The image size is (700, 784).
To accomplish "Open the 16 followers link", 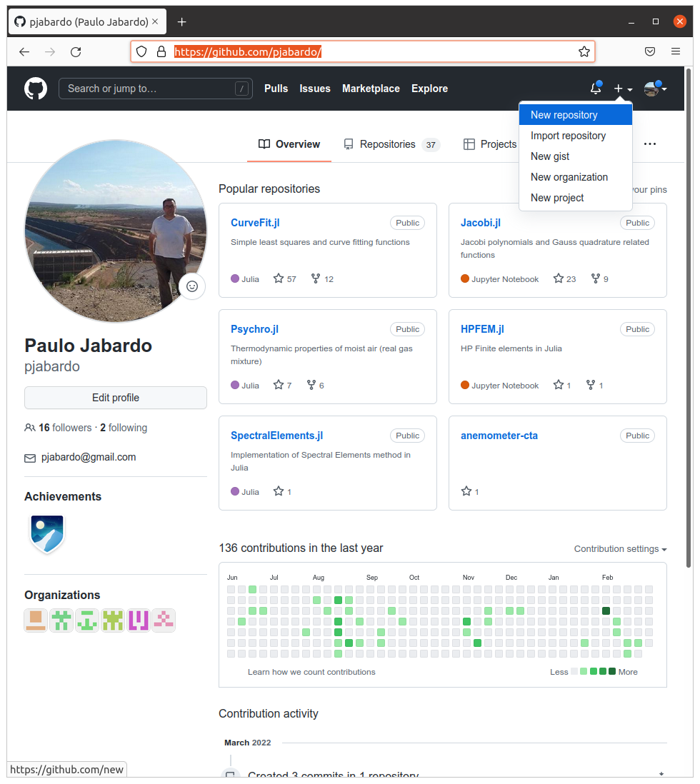I will pos(65,428).
